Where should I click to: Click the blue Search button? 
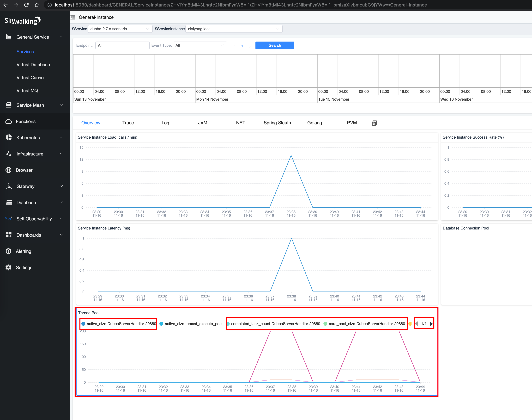coord(274,45)
